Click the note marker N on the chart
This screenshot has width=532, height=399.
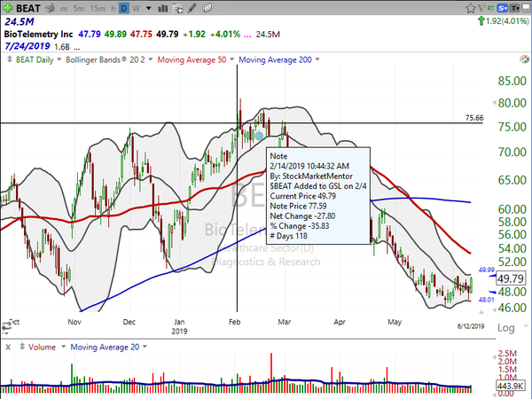(x=259, y=137)
